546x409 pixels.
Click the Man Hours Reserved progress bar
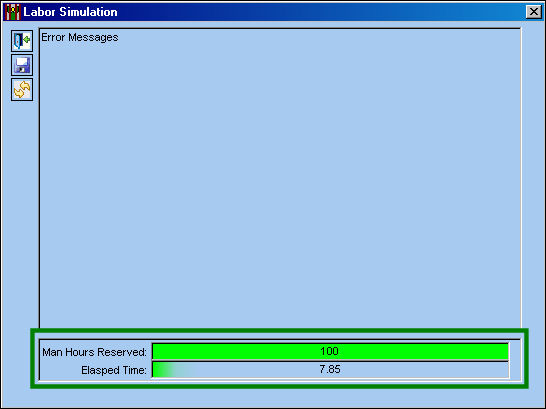[330, 351]
